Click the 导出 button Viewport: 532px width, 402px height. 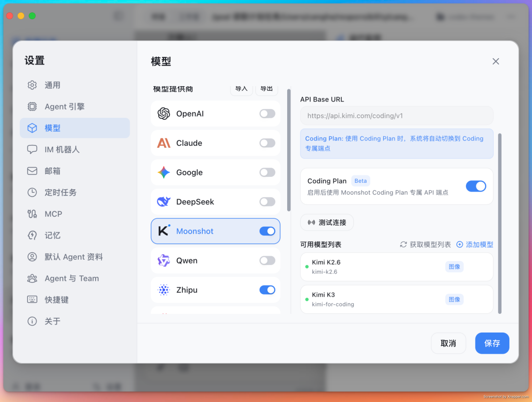tap(266, 89)
